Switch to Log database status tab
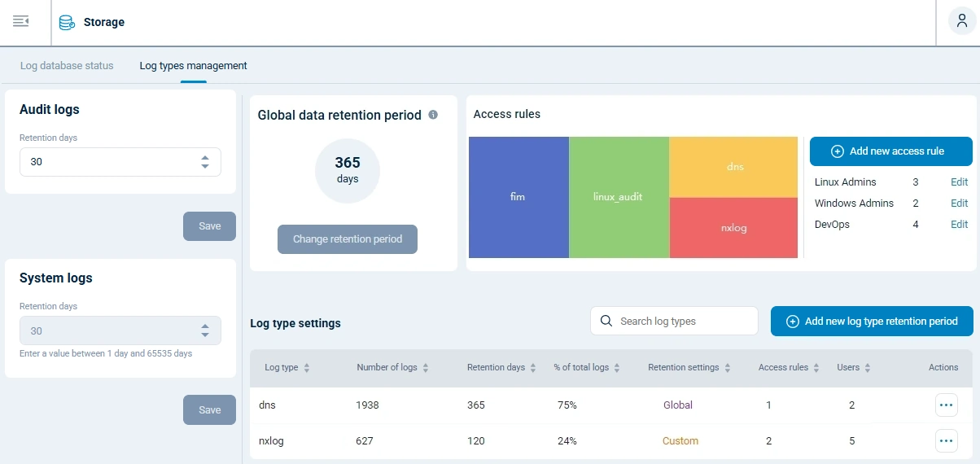 67,66
